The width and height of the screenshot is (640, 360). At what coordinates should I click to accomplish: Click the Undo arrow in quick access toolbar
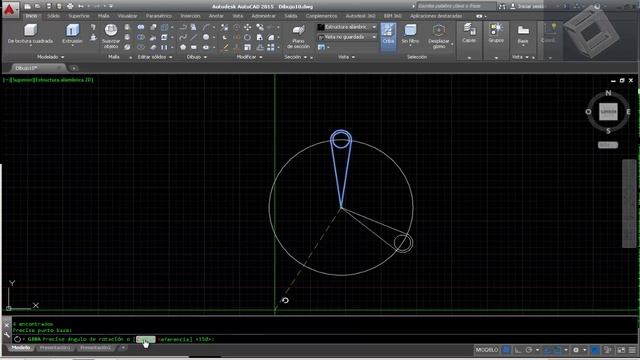(81, 6)
